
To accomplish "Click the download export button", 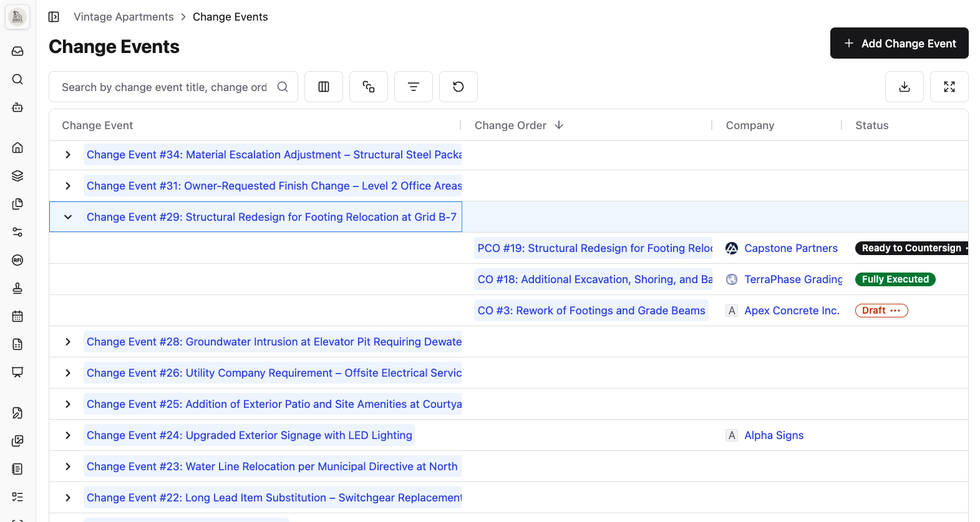I will (905, 87).
